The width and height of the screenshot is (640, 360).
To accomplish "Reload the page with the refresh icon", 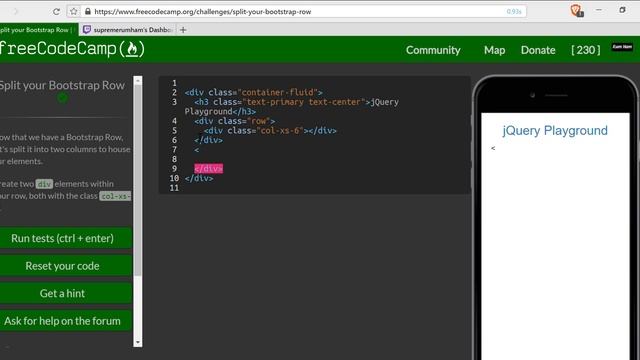I will (x=56, y=11).
